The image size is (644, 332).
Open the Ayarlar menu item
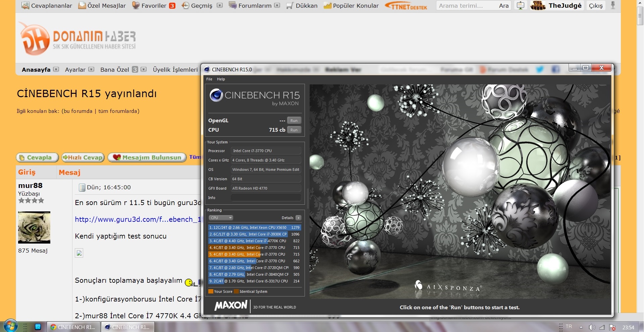[75, 70]
